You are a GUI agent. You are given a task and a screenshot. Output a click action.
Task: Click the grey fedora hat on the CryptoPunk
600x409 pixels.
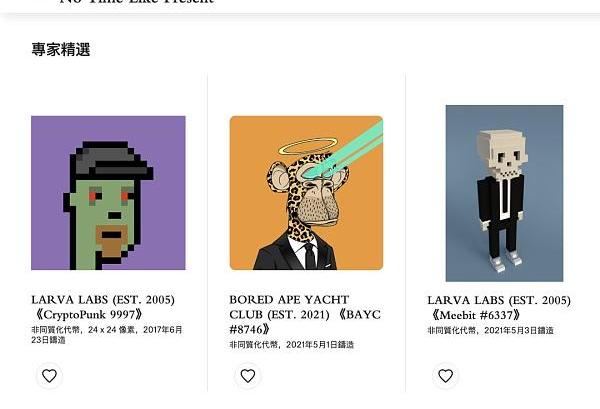click(111, 161)
